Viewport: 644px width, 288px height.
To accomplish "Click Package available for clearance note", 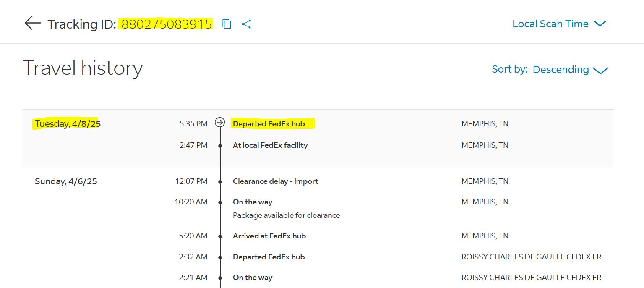I will click(x=286, y=215).
